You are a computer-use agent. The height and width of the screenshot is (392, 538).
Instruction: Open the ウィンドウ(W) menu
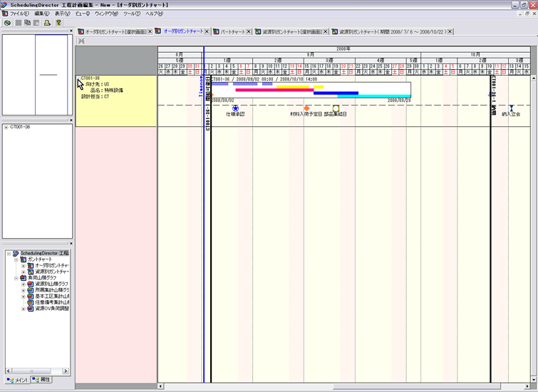pyautogui.click(x=106, y=14)
